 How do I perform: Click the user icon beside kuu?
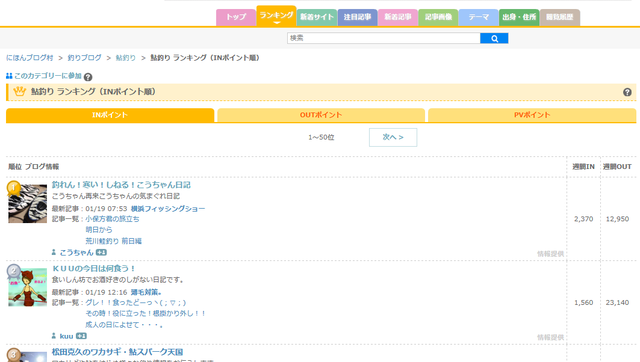pos(53,336)
